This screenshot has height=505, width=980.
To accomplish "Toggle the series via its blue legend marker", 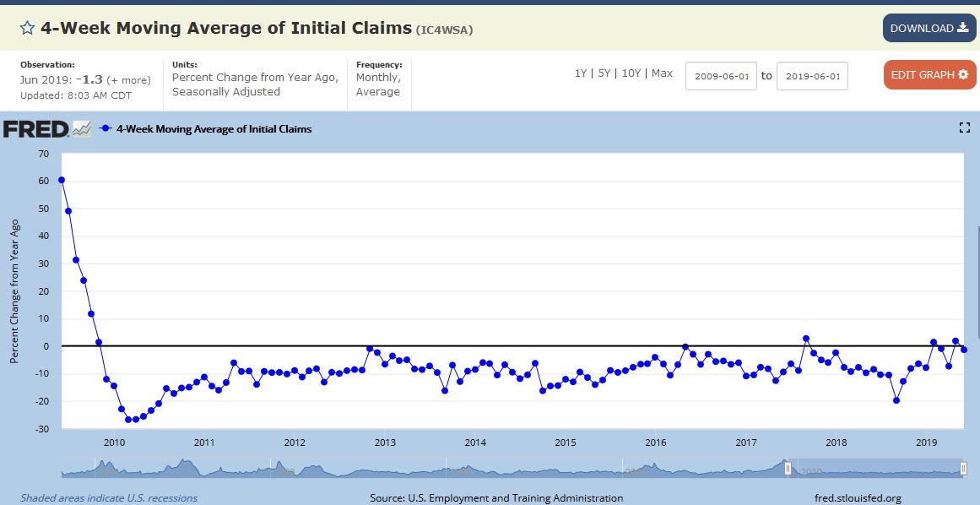I will tap(106, 129).
